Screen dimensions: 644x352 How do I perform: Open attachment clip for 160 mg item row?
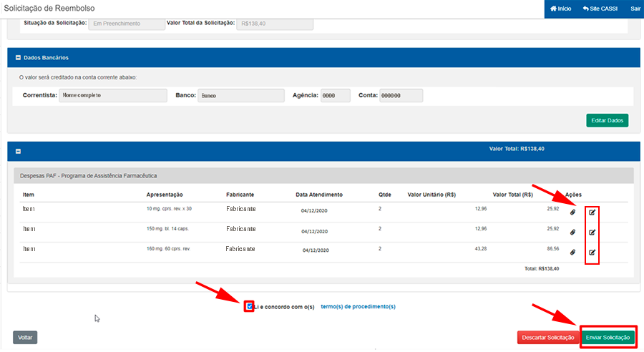tap(572, 252)
